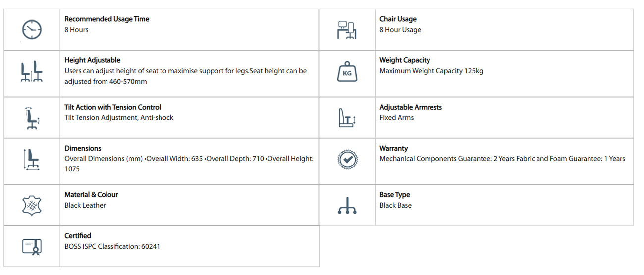This screenshot has width=644, height=275.
Task: Click the Maximum Weight Capacity 125kg text
Action: click(x=431, y=71)
